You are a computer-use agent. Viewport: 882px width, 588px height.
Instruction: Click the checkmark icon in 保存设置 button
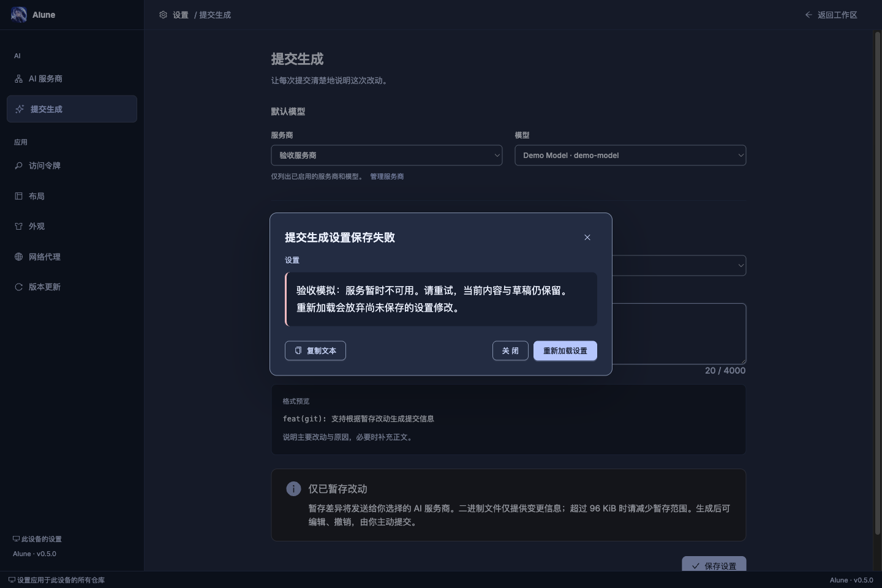coord(695,566)
